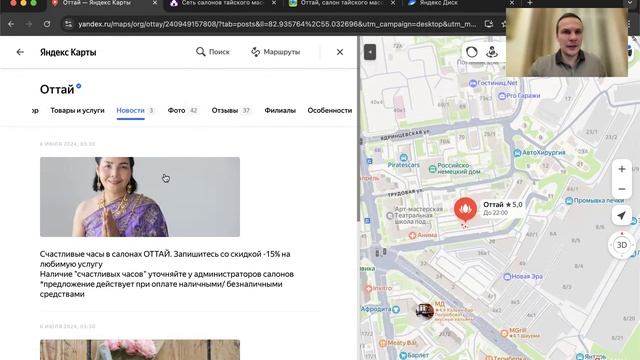
Task: Click the Гостиниц.Net map marker
Action: click(x=493, y=83)
